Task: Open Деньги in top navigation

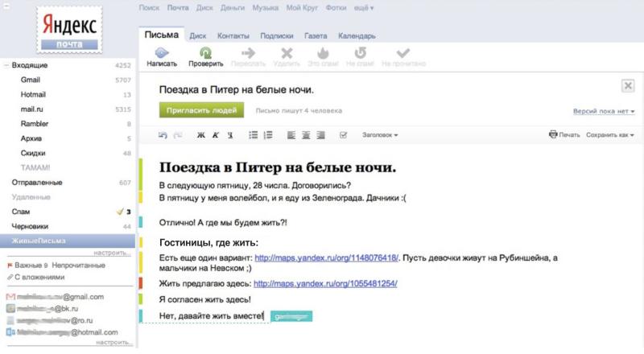Action: pyautogui.click(x=233, y=8)
